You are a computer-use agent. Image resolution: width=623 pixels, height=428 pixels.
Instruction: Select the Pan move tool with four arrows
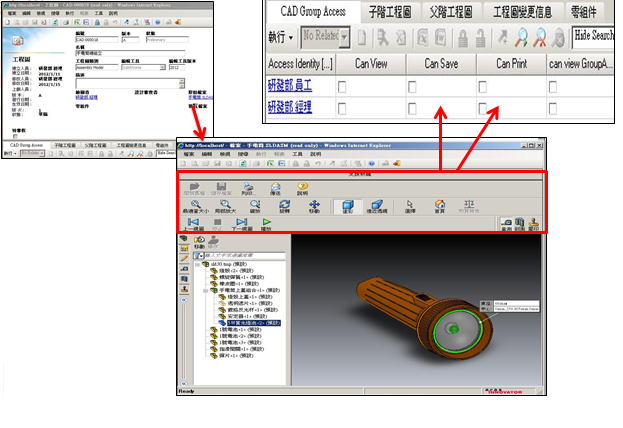314,206
